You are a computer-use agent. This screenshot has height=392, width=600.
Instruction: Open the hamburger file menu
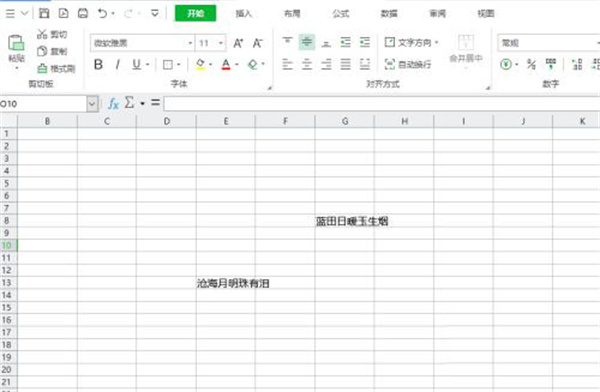[10, 14]
